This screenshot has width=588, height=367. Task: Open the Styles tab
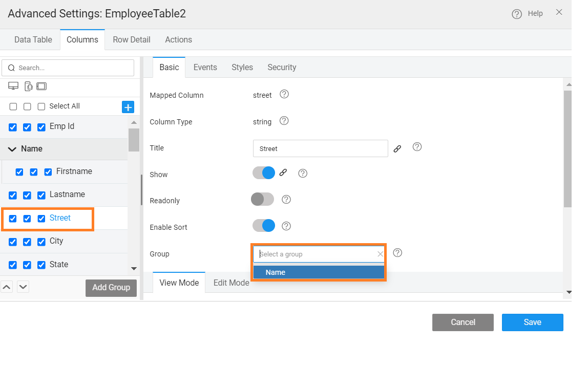[242, 67]
